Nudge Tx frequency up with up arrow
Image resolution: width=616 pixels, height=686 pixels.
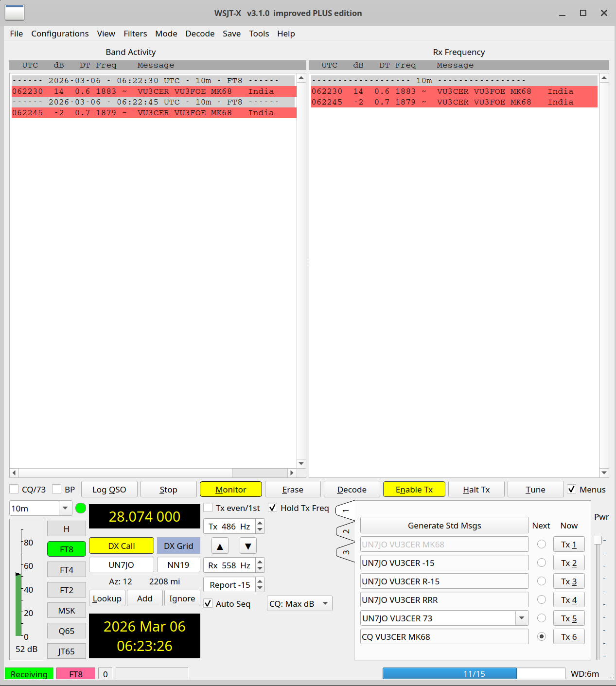point(219,545)
